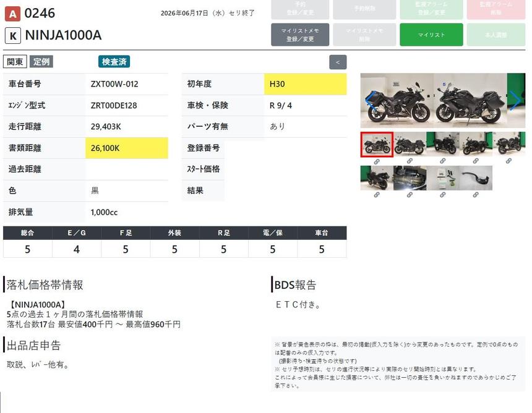The image size is (532, 413).
Task: Collapse panel with the gray < button
Action: pos(338,62)
